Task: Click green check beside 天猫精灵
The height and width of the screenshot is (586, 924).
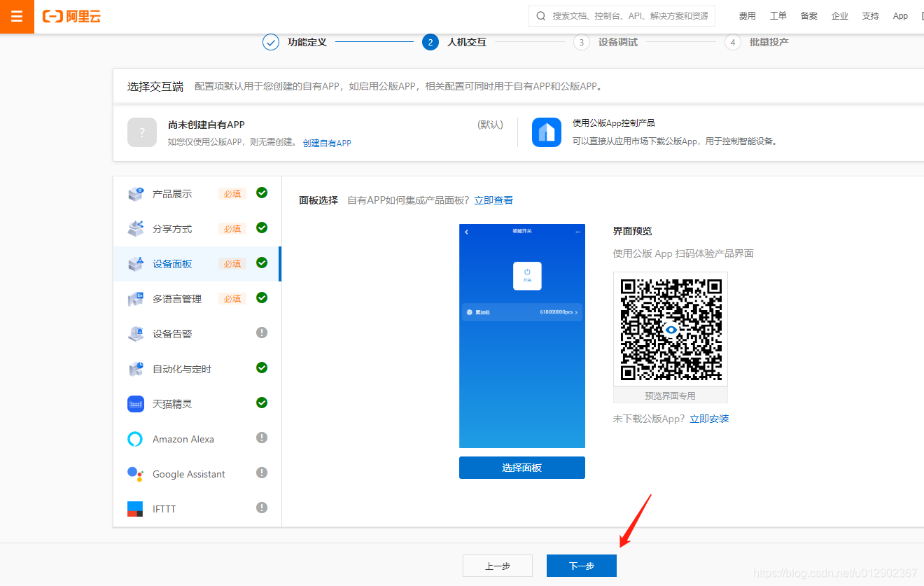Action: tap(262, 403)
